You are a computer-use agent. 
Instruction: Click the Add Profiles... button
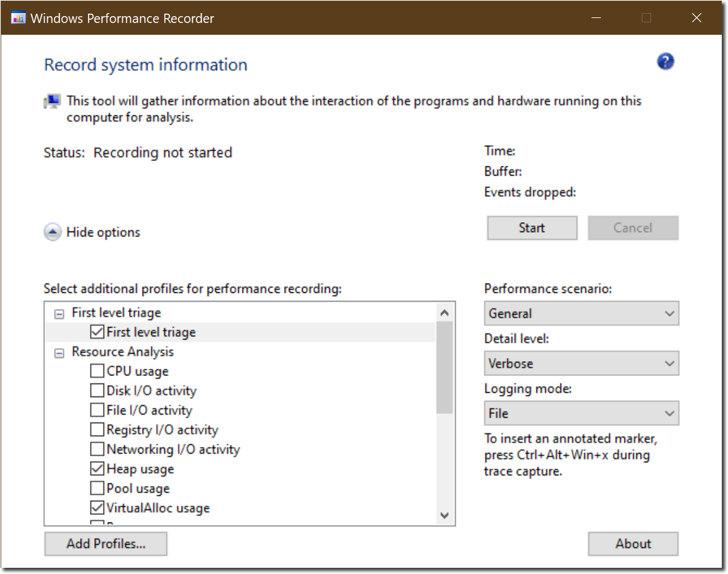click(x=106, y=544)
